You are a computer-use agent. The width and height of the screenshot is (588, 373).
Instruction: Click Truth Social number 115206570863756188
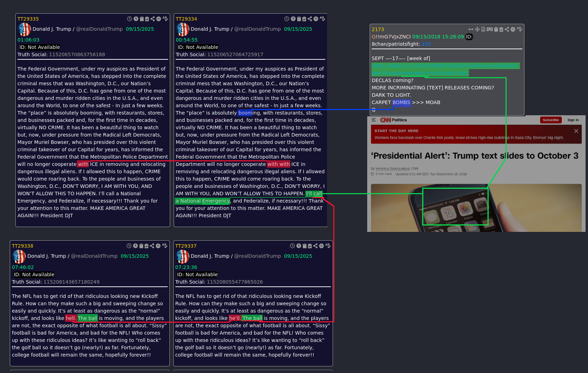point(77,54)
